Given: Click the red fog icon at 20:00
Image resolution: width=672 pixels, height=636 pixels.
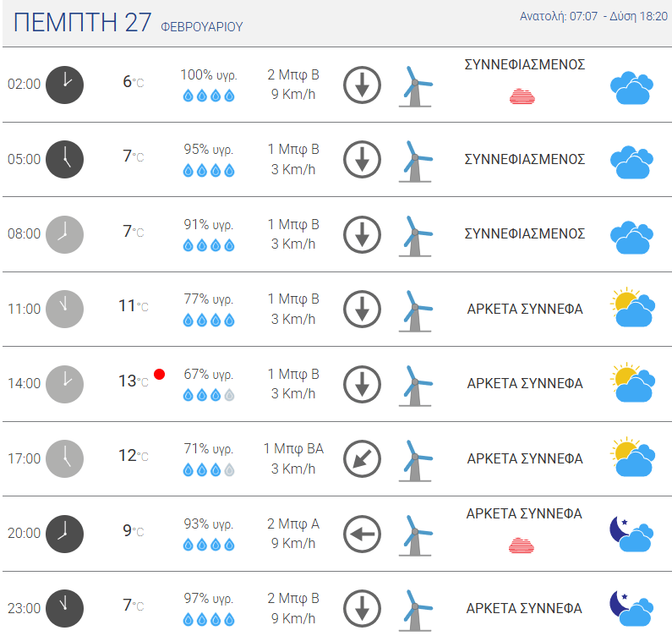Looking at the screenshot, I should click(x=522, y=546).
